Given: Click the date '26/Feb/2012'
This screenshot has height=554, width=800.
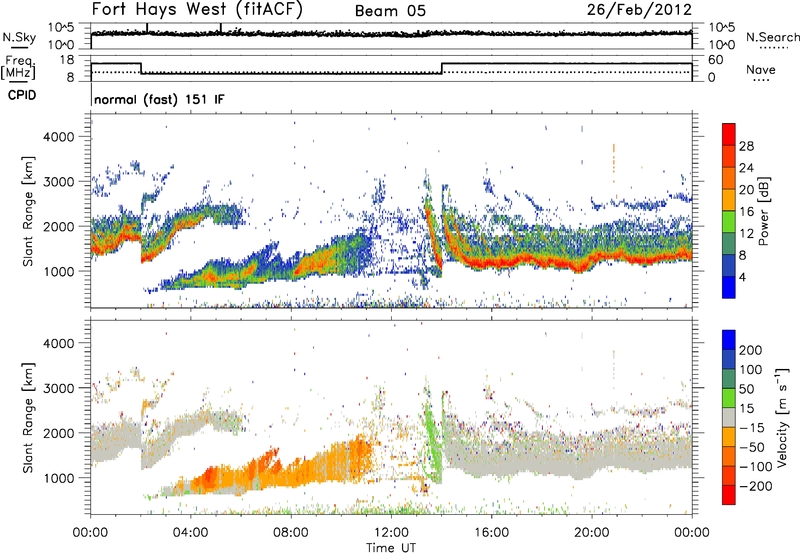Looking at the screenshot, I should coord(639,10).
